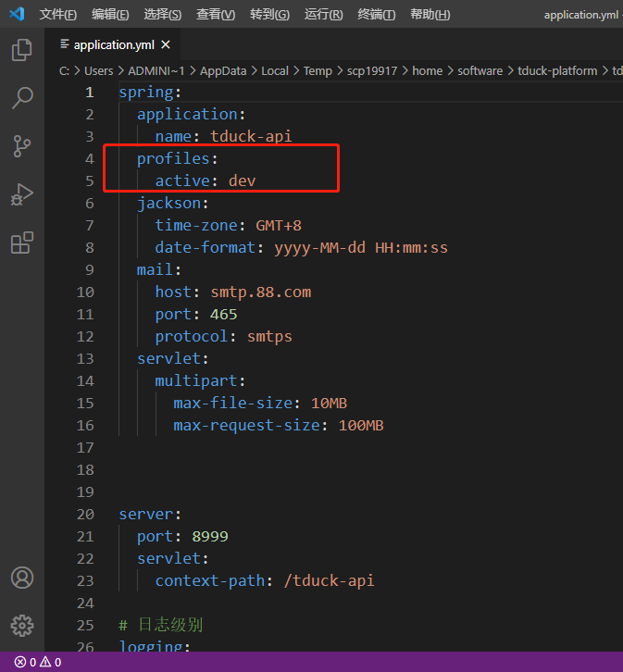Viewport: 623px width, 672px height.
Task: Expand the tduck-platform breadcrumb segment
Action: [x=556, y=70]
